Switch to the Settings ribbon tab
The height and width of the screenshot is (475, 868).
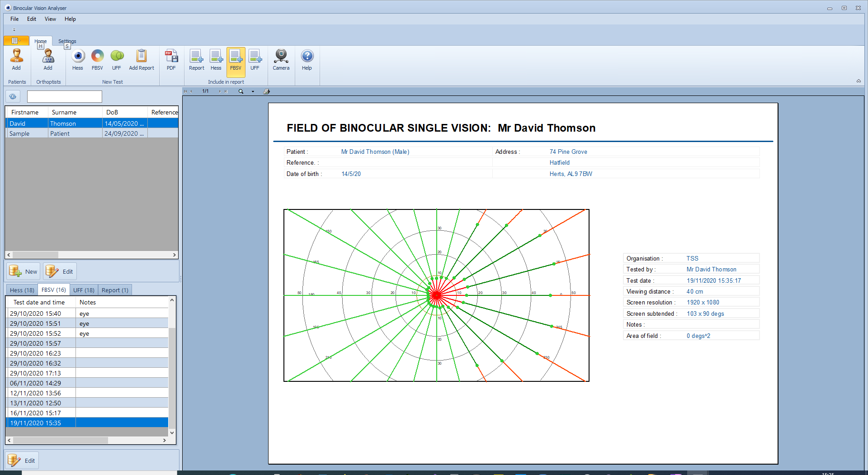point(67,41)
